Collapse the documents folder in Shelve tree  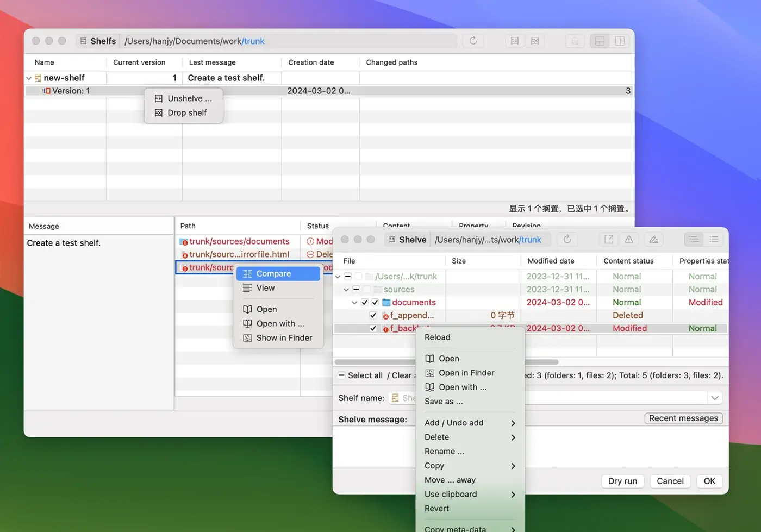354,303
